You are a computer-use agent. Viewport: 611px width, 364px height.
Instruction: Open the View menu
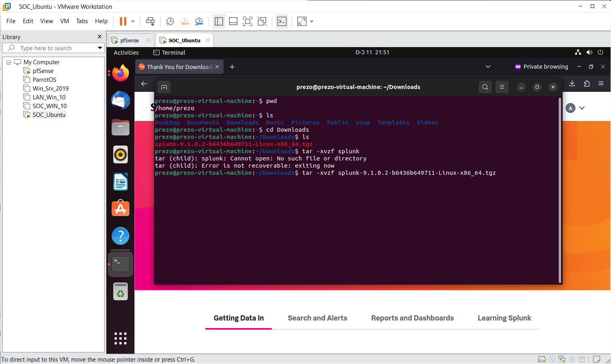point(46,21)
